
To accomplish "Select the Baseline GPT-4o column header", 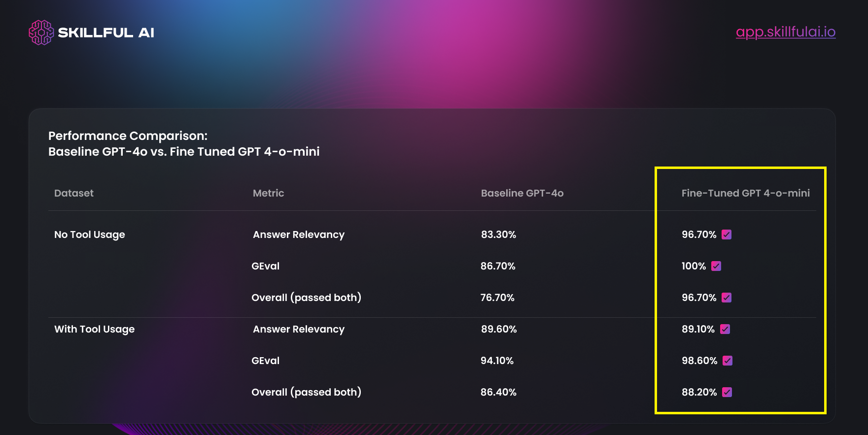I will (x=522, y=193).
